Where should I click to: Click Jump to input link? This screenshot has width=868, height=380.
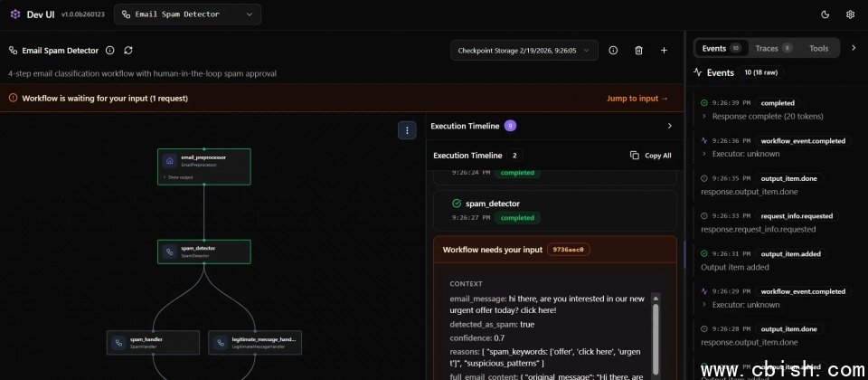[x=637, y=98]
